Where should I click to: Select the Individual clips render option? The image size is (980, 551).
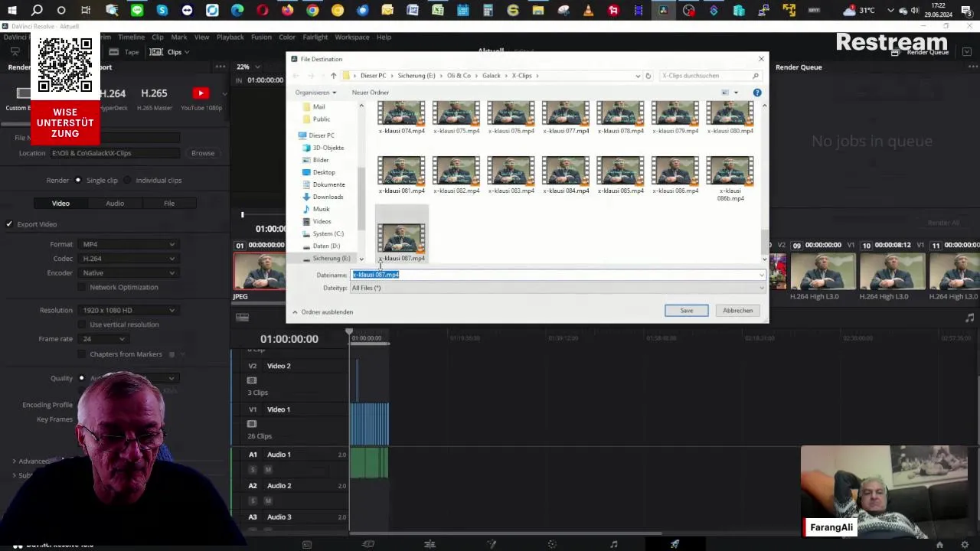[128, 181]
